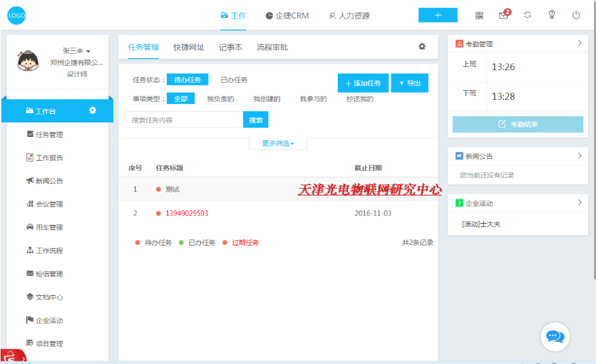This screenshot has width=596, height=364.
Task: Open 文档中心 in the sidebar
Action: pyautogui.click(x=45, y=297)
